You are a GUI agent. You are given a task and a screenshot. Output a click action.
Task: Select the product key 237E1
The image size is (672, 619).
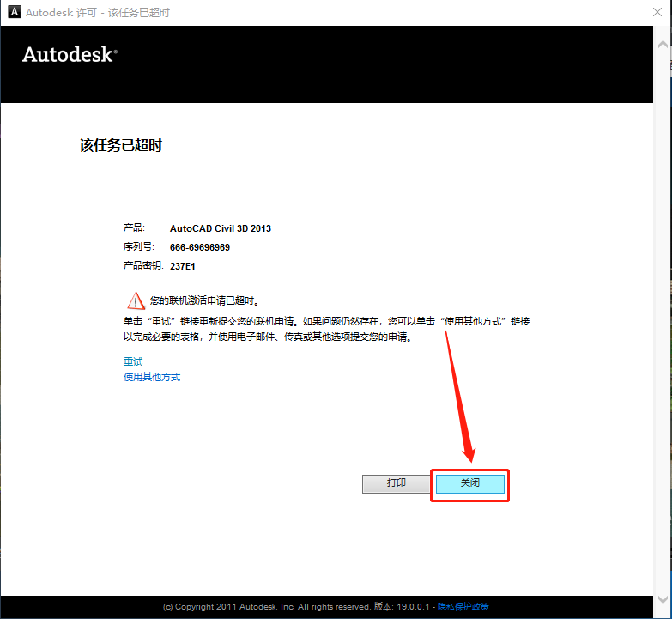[183, 266]
